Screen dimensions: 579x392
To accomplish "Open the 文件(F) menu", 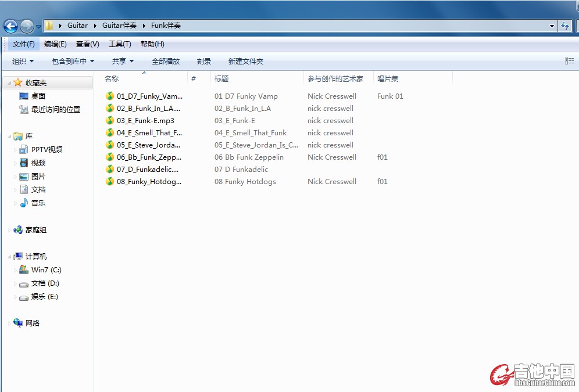I will [x=24, y=44].
